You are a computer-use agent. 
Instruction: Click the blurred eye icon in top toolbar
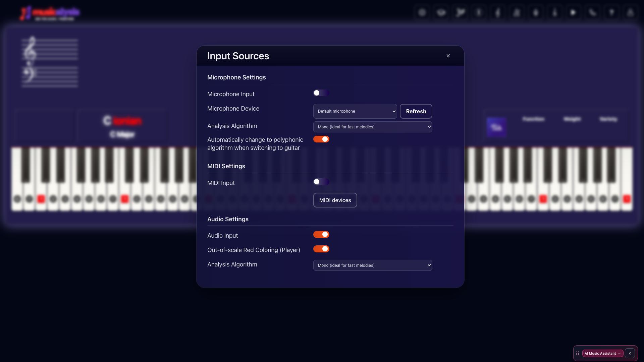pyautogui.click(x=441, y=12)
